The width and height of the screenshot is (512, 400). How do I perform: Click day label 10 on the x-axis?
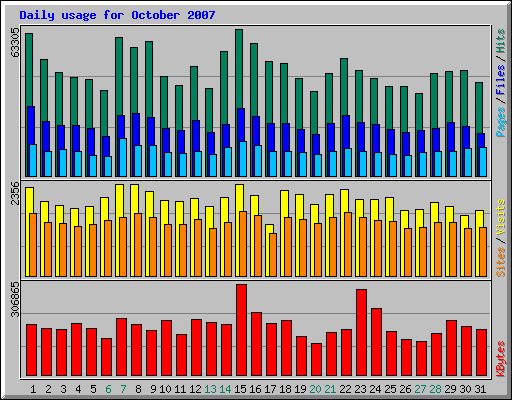[x=165, y=389]
